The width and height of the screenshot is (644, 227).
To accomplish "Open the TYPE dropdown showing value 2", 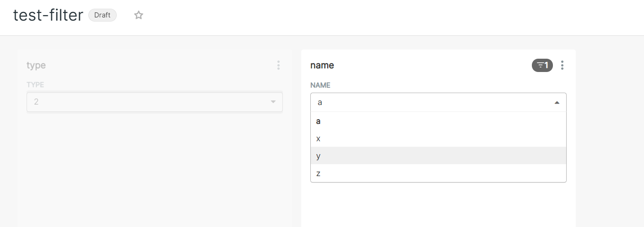I will pos(155,102).
